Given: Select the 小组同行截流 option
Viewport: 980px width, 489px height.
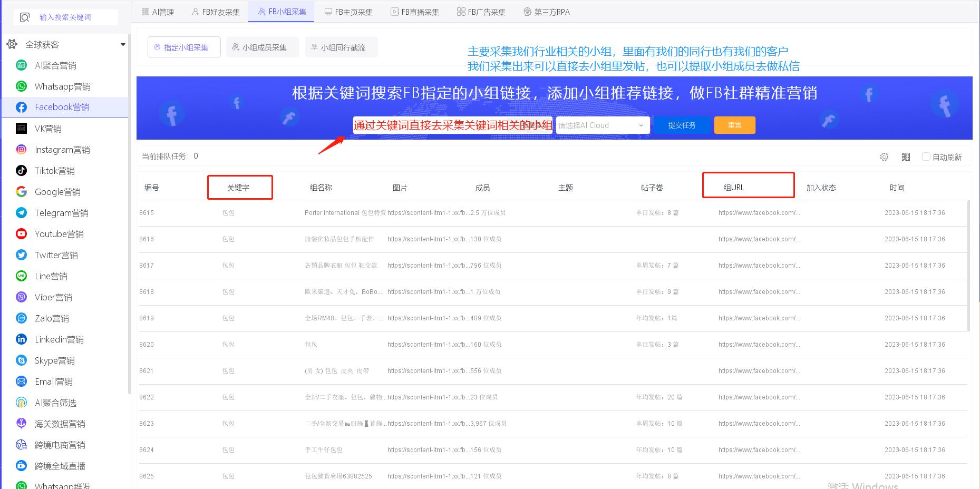Looking at the screenshot, I should coord(341,47).
